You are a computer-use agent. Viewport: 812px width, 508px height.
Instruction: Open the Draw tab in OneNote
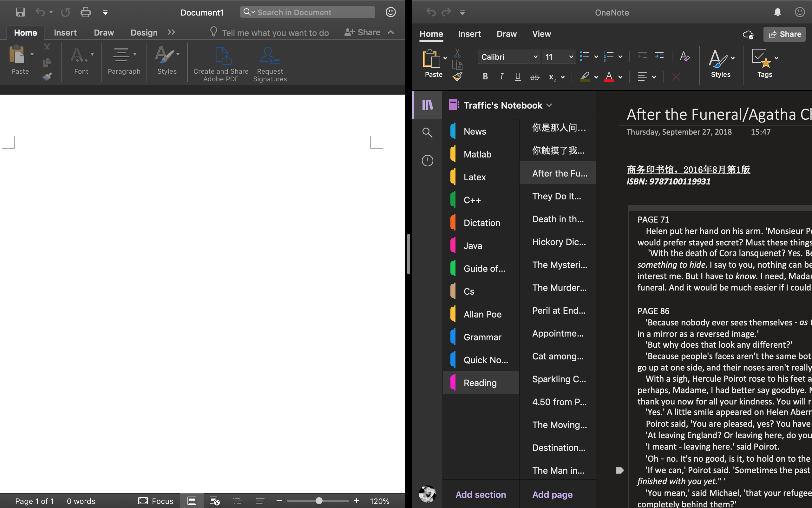(506, 34)
